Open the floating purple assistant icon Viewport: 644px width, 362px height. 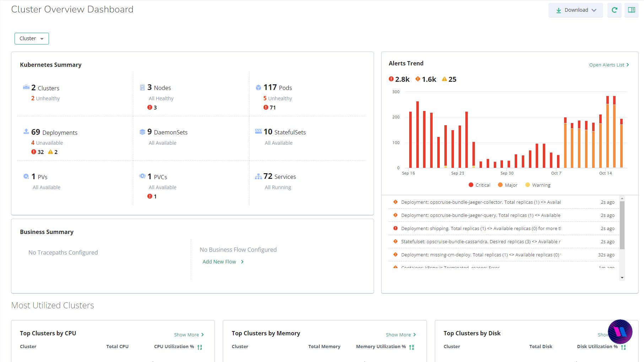(620, 332)
